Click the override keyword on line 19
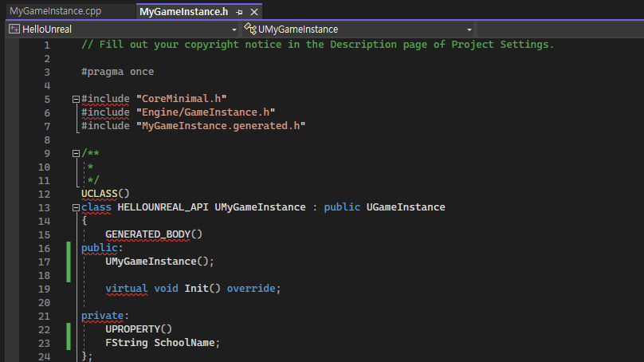Screen dimensions: 644x362 pyautogui.click(x=251, y=289)
